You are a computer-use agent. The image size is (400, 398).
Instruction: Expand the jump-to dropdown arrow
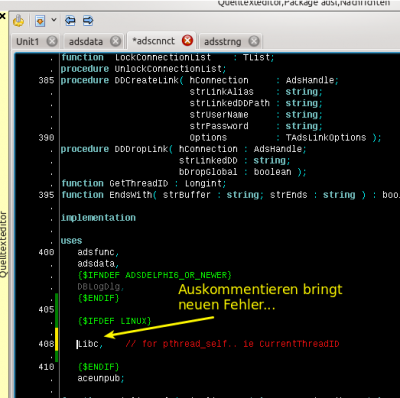[x=54, y=20]
